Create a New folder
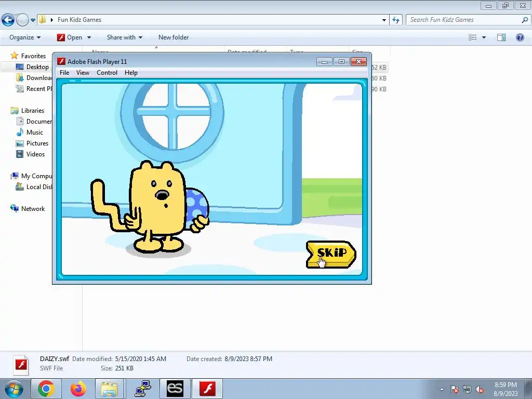The width and height of the screenshot is (532, 399). 174,37
